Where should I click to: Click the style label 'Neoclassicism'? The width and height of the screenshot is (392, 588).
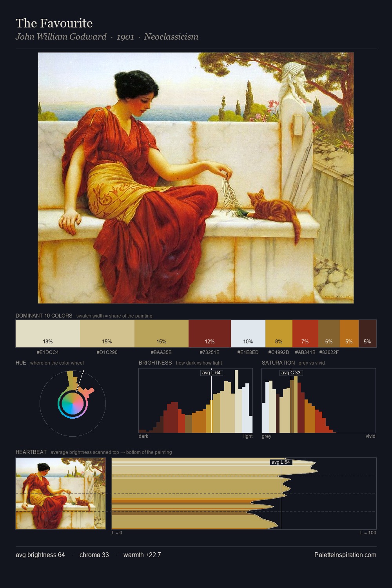click(171, 37)
